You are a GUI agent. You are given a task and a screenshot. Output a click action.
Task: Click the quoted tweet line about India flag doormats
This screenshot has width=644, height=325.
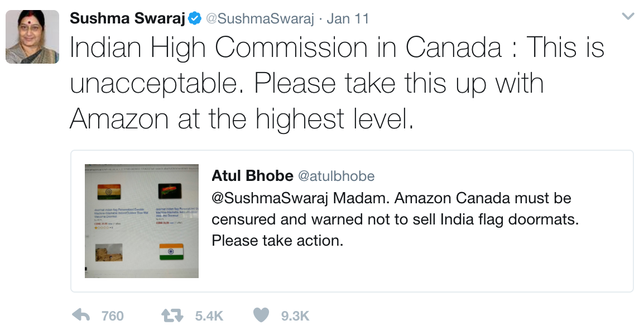(395, 219)
